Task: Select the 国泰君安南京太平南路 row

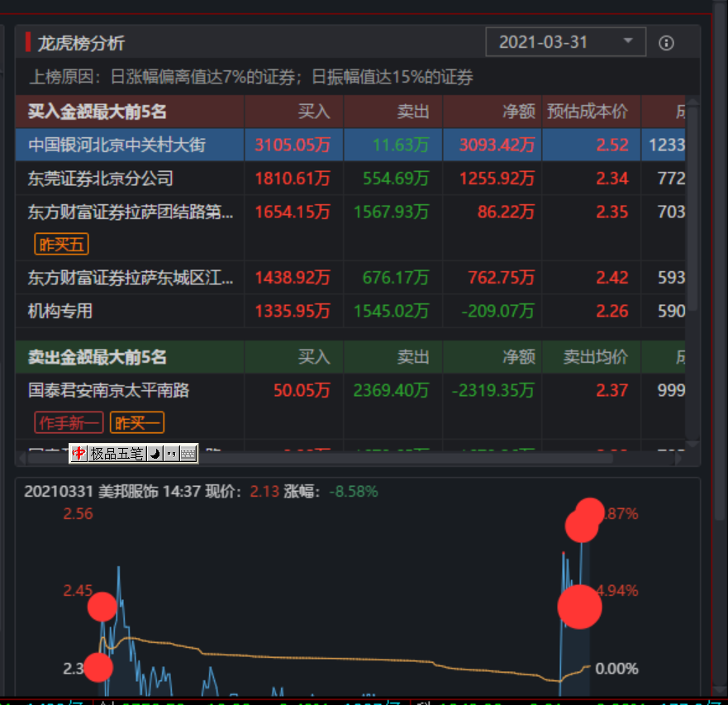Action: 350,406
